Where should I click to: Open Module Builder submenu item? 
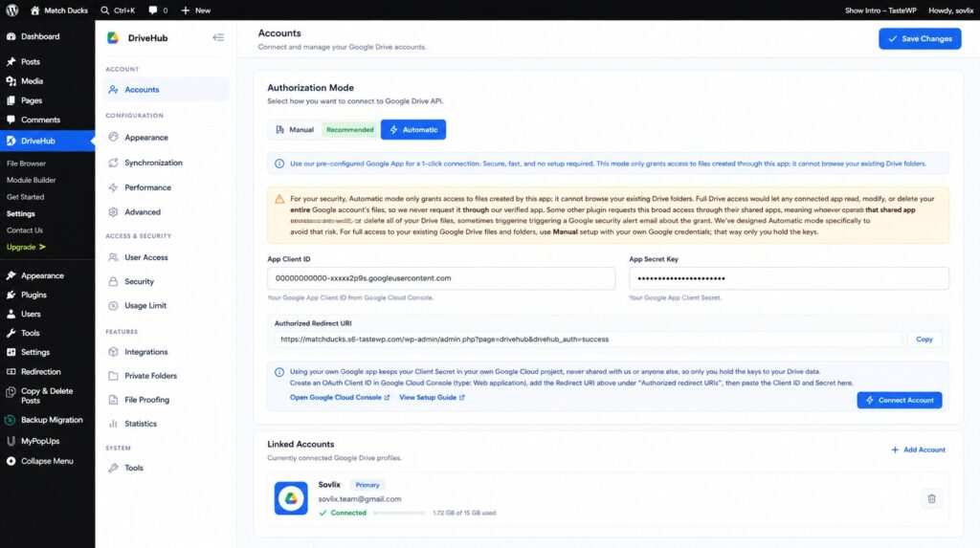pyautogui.click(x=32, y=180)
